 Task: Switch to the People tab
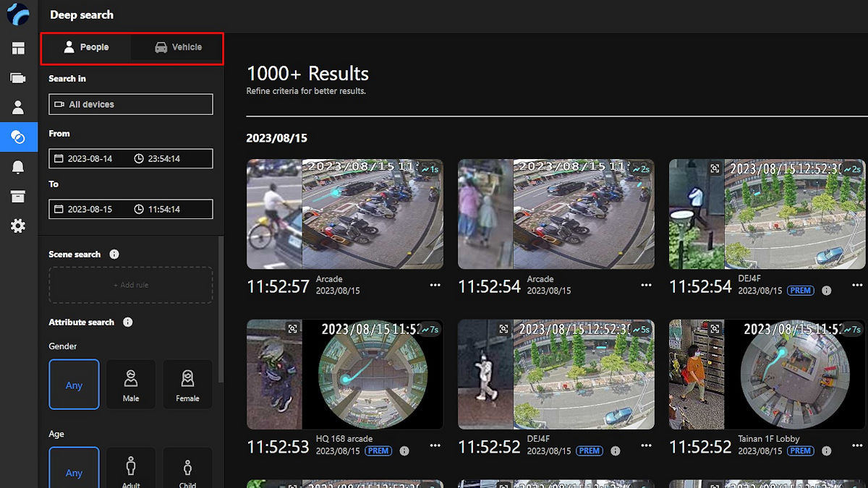click(x=86, y=47)
